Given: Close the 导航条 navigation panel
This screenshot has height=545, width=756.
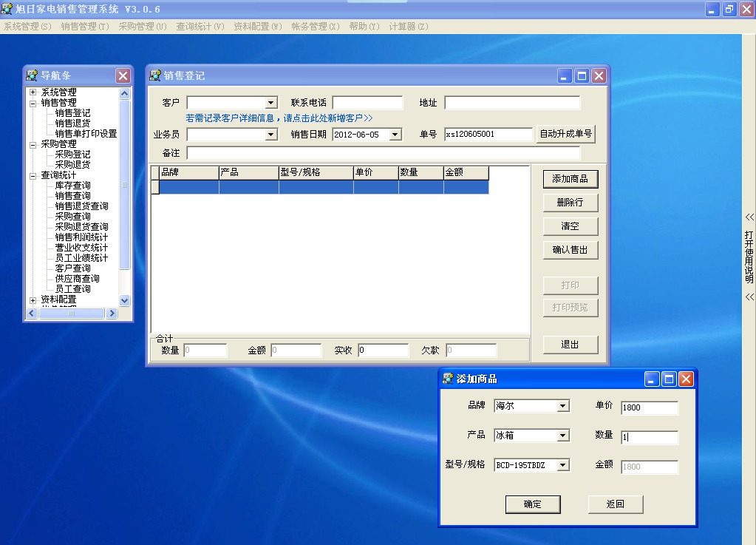Looking at the screenshot, I should pos(123,75).
